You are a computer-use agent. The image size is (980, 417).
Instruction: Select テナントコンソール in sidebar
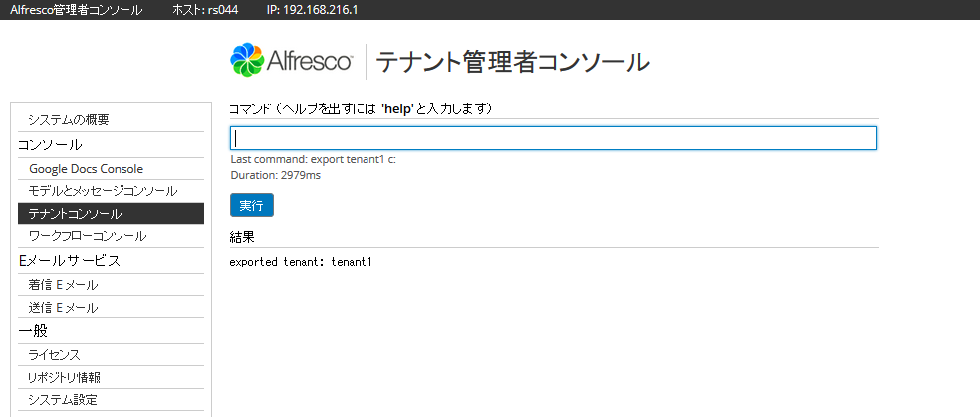click(111, 214)
